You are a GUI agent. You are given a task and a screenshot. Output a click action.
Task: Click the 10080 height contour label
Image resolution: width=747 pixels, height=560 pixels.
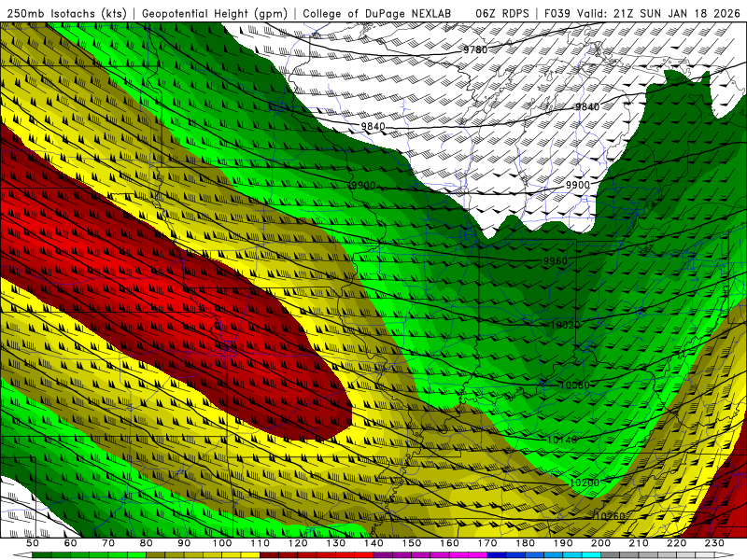coord(574,385)
